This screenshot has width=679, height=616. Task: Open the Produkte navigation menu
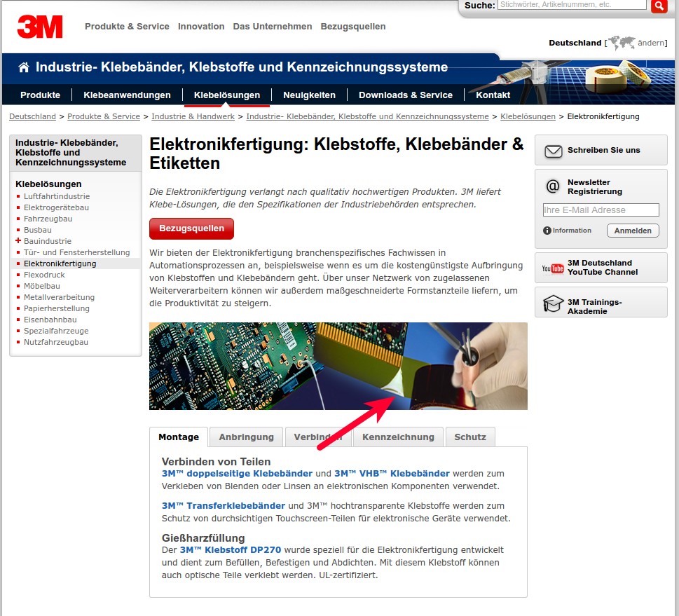coord(40,95)
